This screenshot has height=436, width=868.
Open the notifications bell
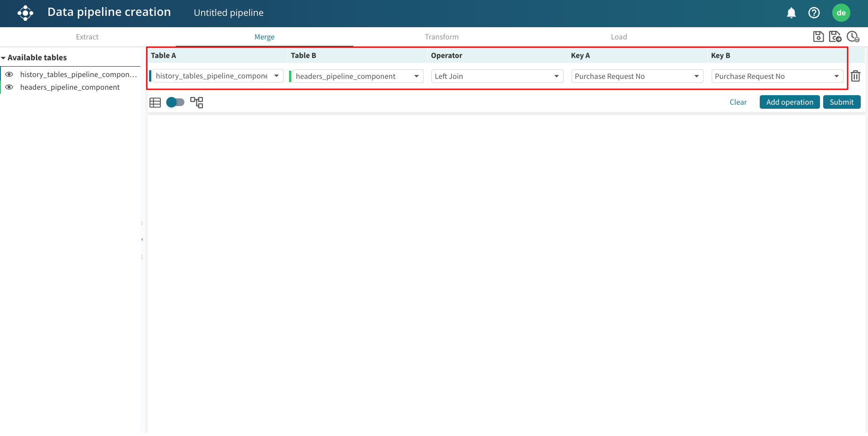(x=791, y=13)
